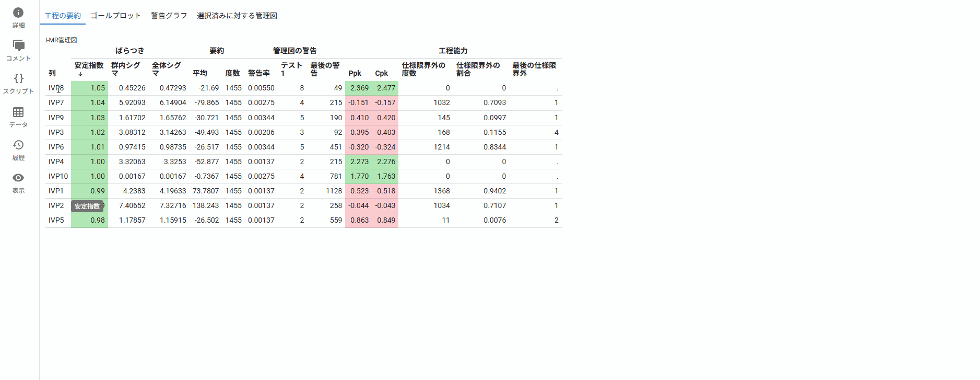Click the ばらつき group header

[129, 51]
